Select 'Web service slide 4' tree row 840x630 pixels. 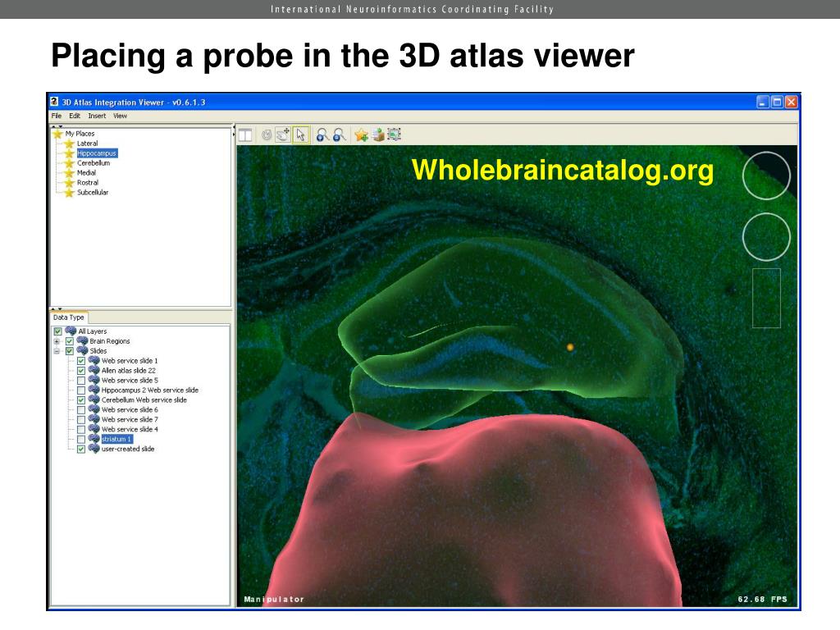(130, 429)
